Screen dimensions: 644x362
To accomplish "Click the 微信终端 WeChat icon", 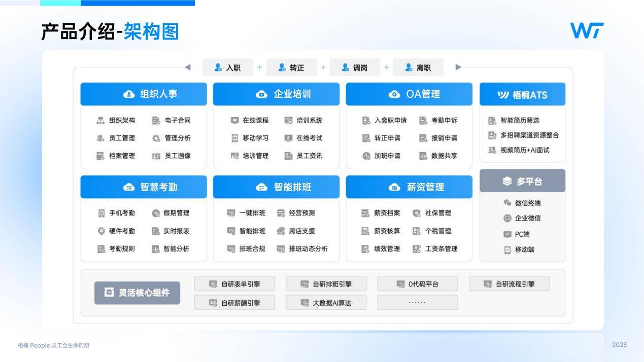I will click(x=507, y=203).
